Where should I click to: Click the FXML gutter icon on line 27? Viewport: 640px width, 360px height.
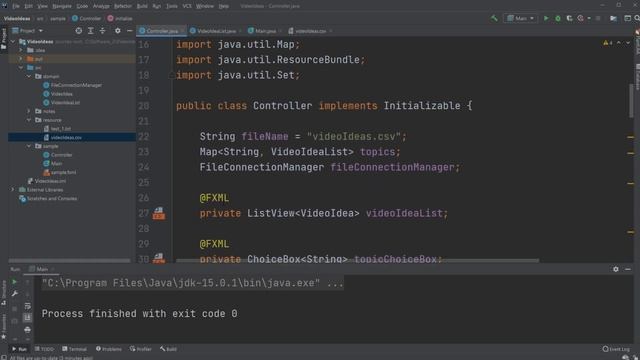pos(159,213)
